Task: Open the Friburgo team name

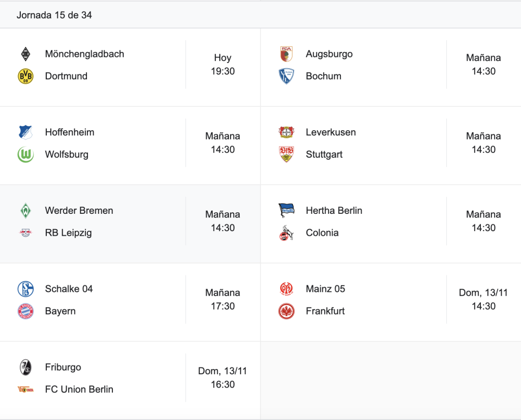Action: [63, 367]
